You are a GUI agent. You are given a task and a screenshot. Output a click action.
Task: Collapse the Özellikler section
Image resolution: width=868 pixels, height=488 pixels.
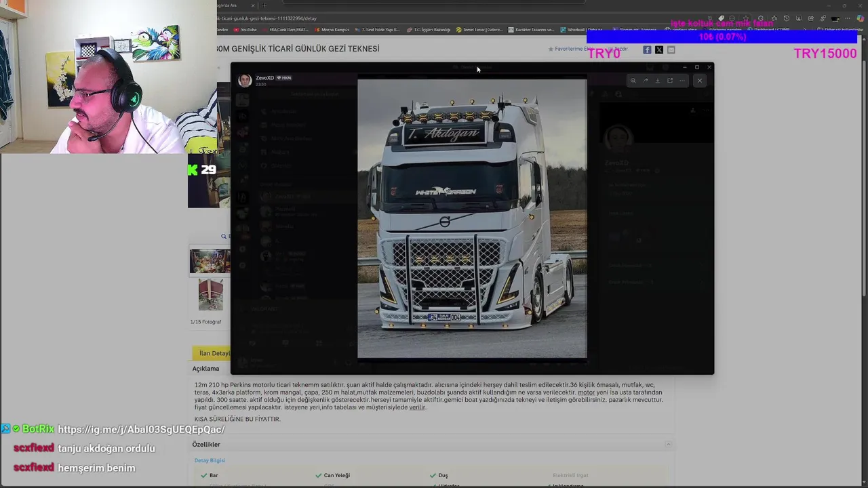click(x=668, y=445)
